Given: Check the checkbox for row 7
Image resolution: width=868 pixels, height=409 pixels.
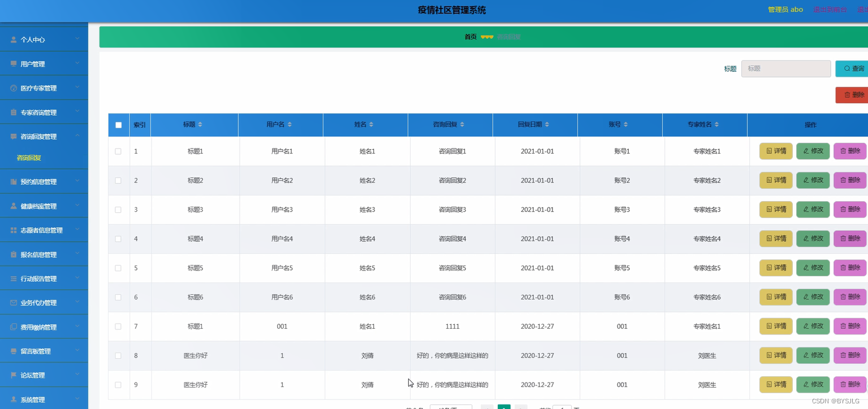Looking at the screenshot, I should click(x=118, y=327).
